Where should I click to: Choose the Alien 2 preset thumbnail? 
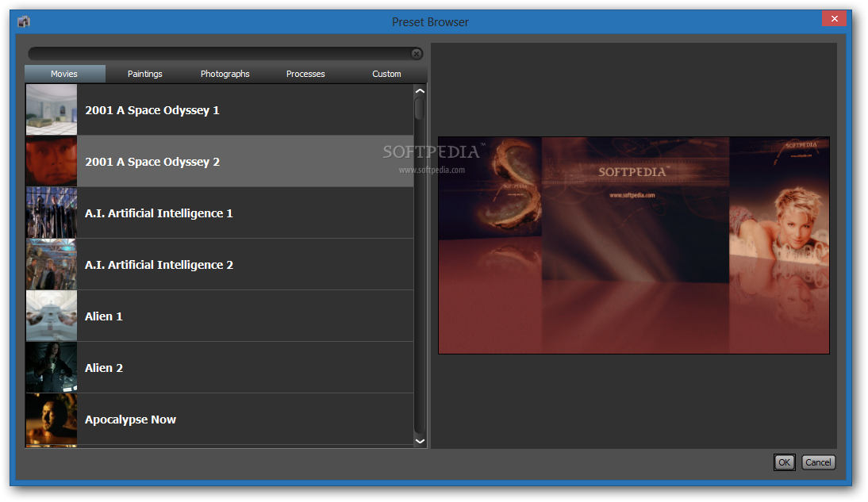coord(52,367)
